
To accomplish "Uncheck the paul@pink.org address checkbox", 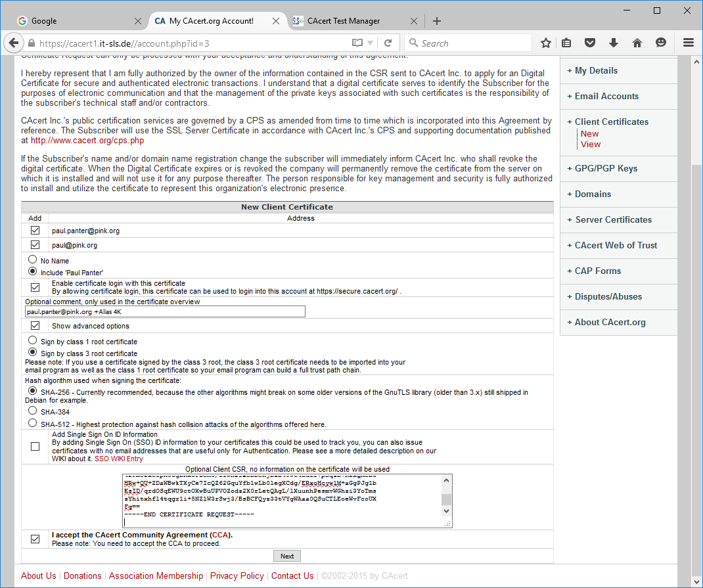I will (x=35, y=245).
